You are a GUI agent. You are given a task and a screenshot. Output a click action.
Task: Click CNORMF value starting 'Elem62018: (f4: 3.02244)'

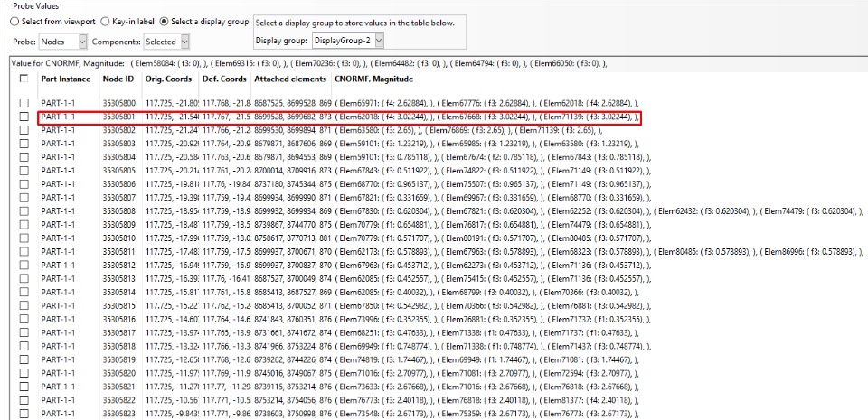[487, 117]
